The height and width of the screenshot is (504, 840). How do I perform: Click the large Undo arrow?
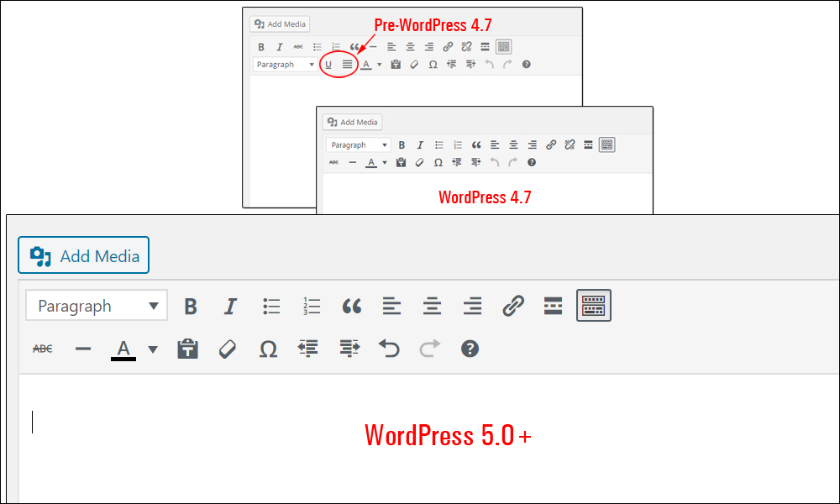389,349
